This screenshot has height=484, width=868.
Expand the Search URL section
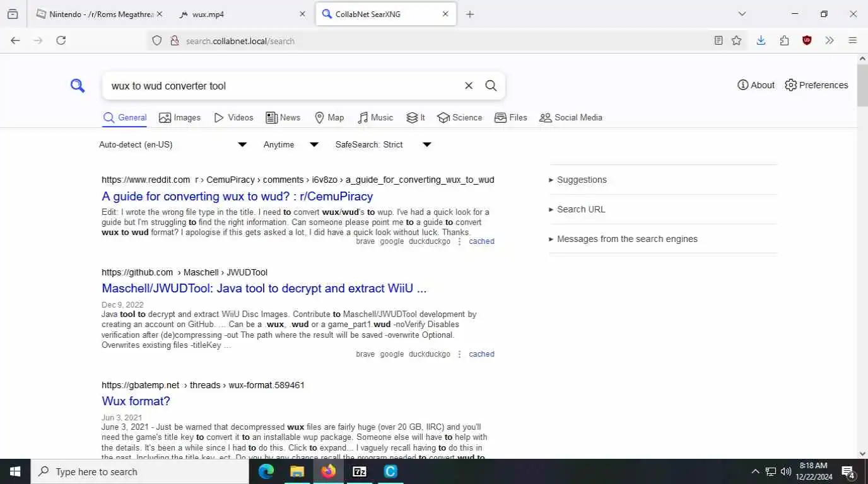tap(663, 209)
